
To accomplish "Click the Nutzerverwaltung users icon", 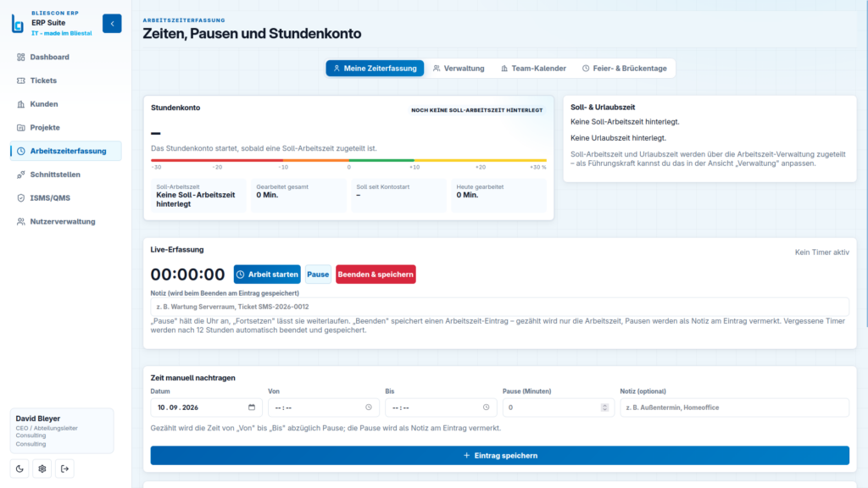I will [x=21, y=221].
